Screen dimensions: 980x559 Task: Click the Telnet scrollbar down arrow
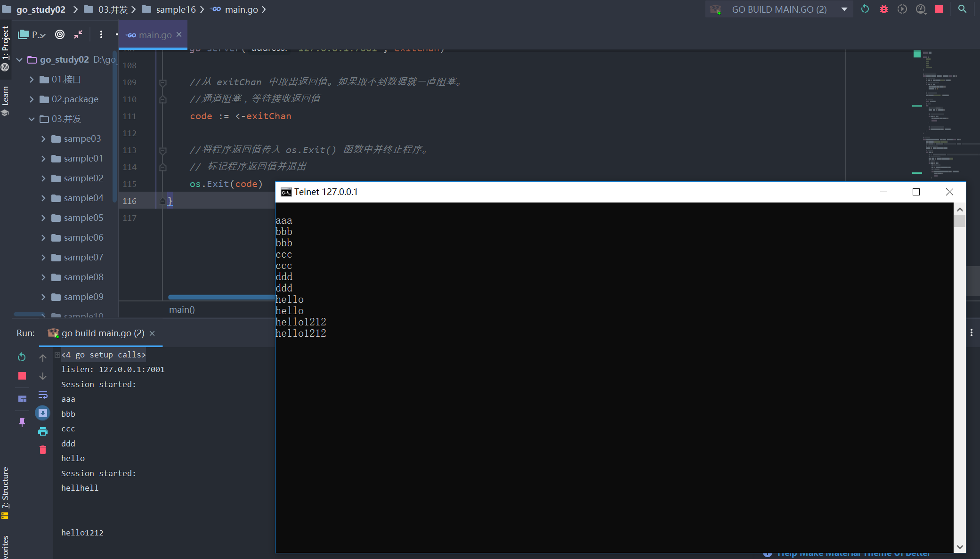point(959,547)
